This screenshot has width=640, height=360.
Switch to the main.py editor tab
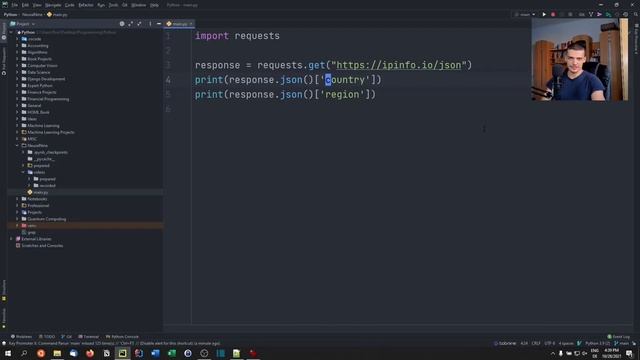(179, 24)
